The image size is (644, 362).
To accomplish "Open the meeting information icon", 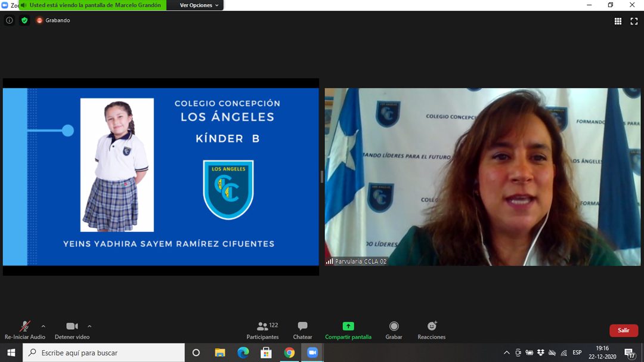I will click(9, 20).
